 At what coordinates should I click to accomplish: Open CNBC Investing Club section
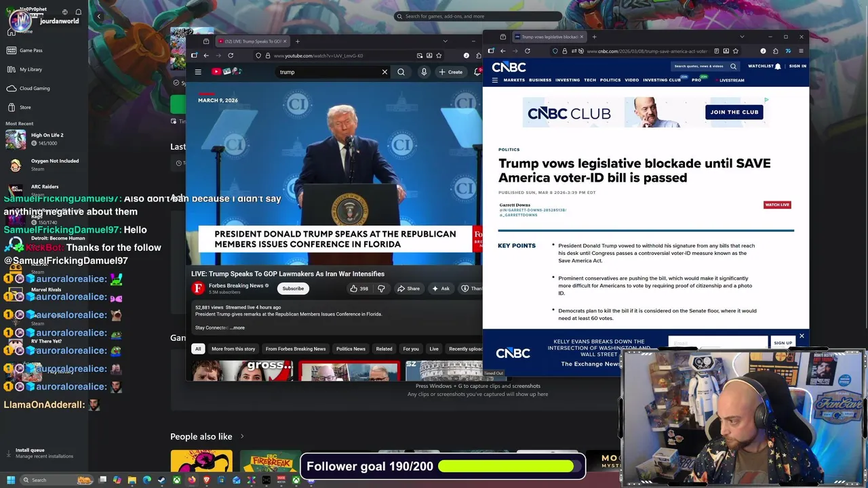662,80
